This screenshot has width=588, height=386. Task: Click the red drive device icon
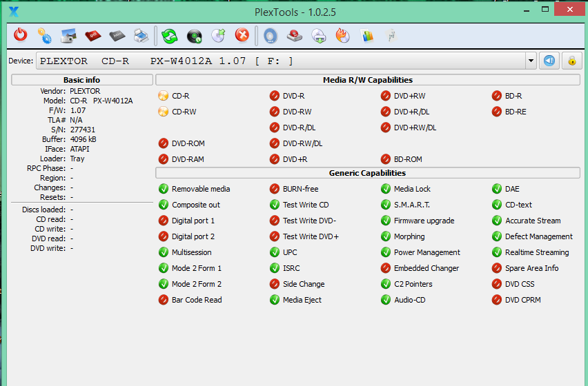pos(295,36)
